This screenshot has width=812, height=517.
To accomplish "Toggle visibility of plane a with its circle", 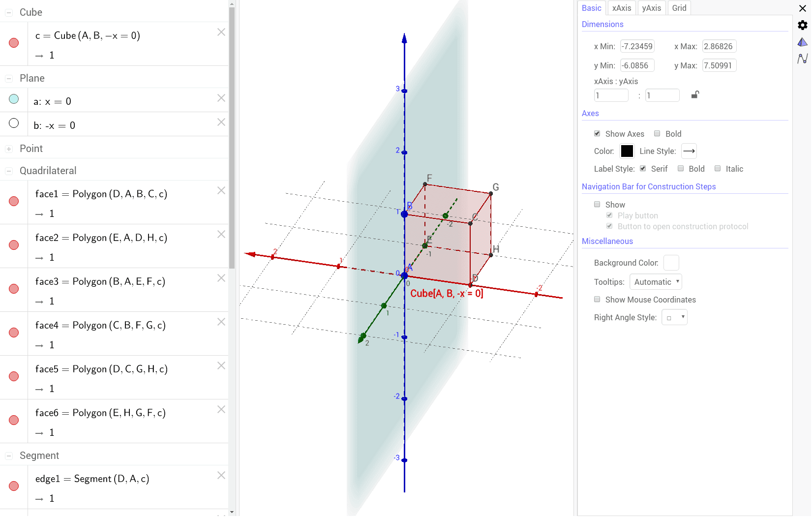I will [x=14, y=99].
